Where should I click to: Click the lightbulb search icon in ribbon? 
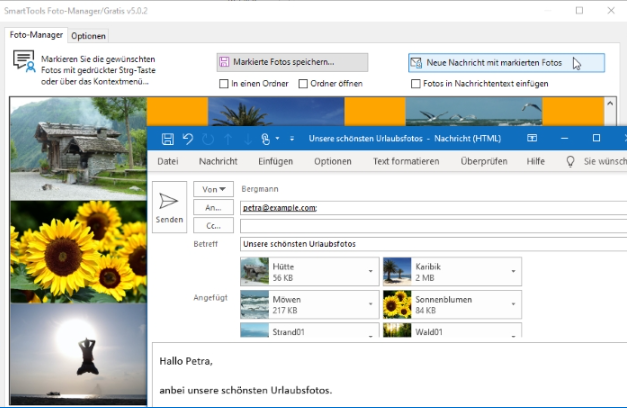tap(570, 161)
